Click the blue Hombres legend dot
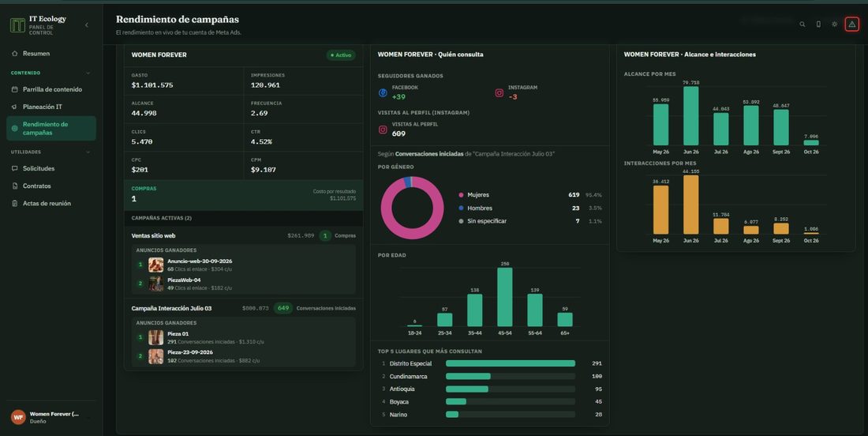868x436 pixels. coord(461,209)
